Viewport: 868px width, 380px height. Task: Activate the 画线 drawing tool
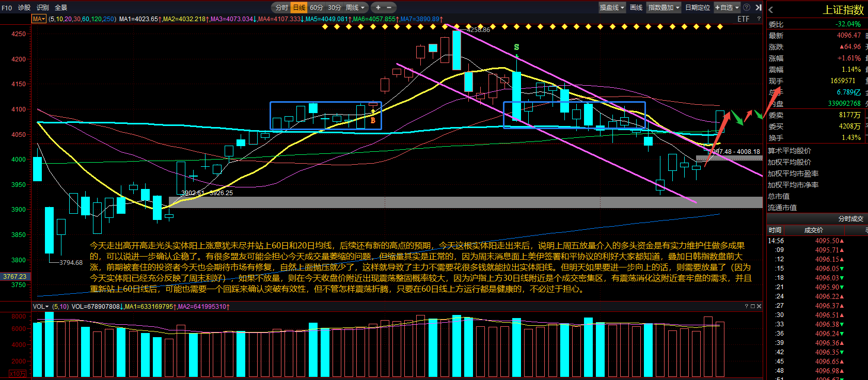636,7
